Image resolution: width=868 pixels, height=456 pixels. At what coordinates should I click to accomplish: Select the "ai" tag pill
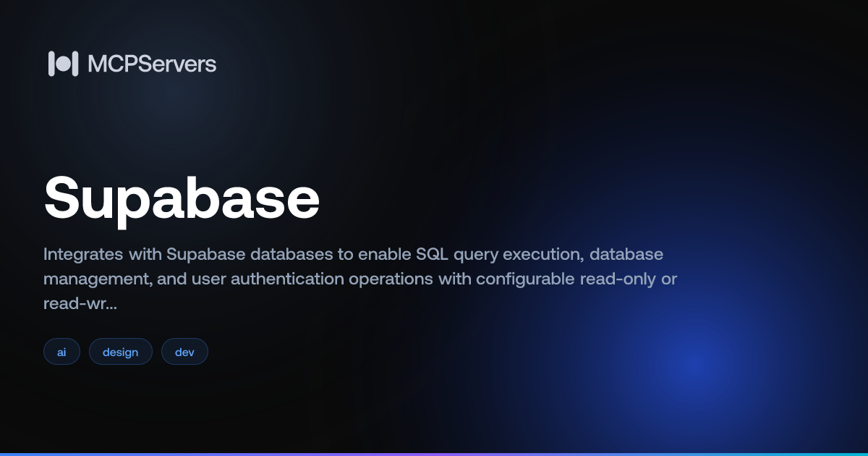(61, 352)
